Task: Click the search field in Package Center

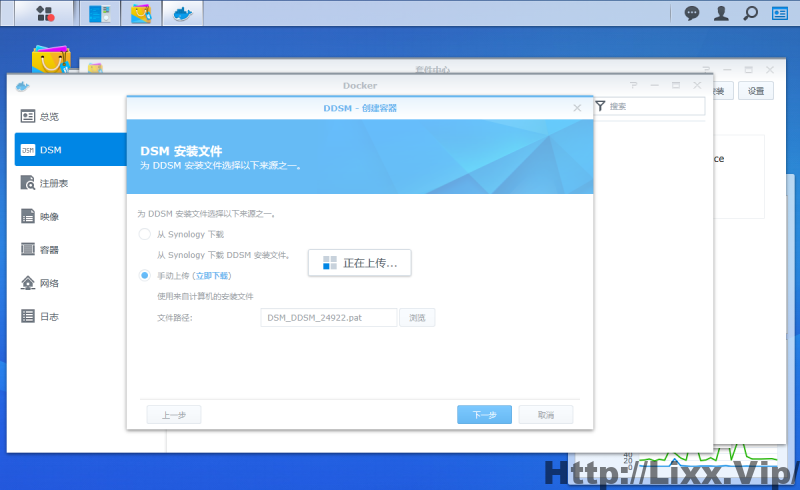Action: tap(656, 106)
